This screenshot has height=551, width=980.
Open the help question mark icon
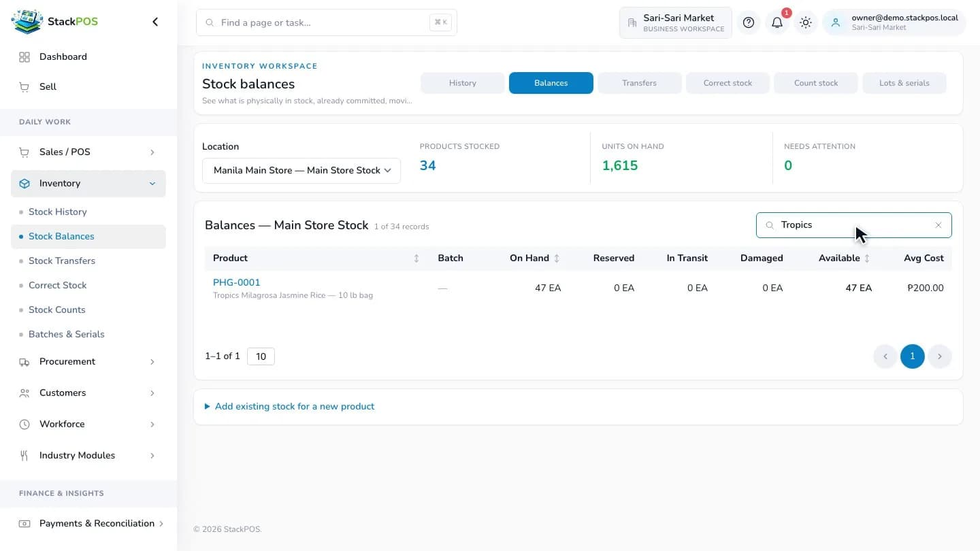click(x=749, y=22)
